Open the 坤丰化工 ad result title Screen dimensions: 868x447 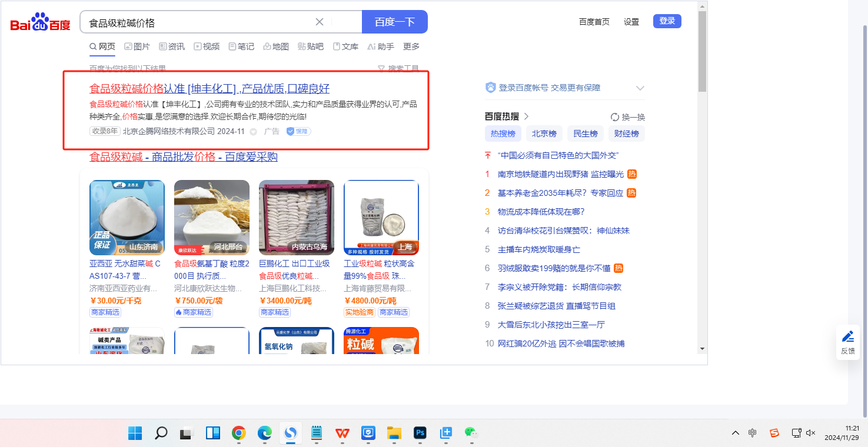point(209,89)
